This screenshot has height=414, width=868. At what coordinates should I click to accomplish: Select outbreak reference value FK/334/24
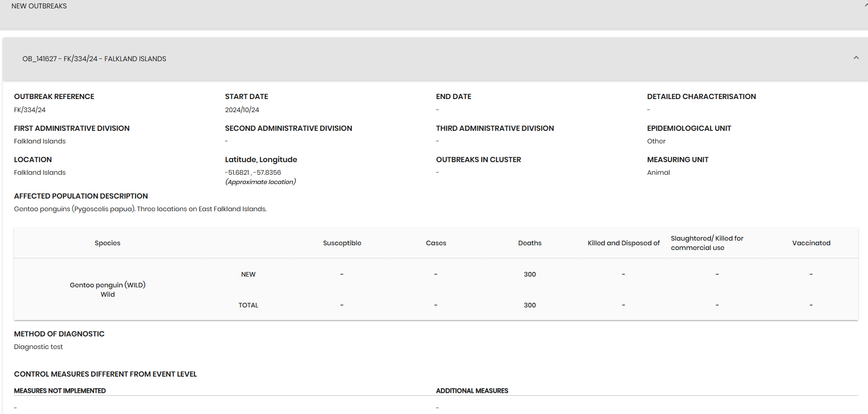point(30,110)
